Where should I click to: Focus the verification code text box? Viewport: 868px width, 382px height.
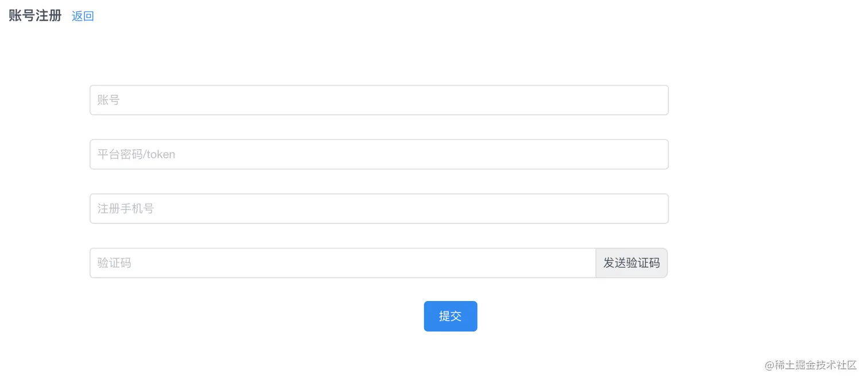[343, 263]
